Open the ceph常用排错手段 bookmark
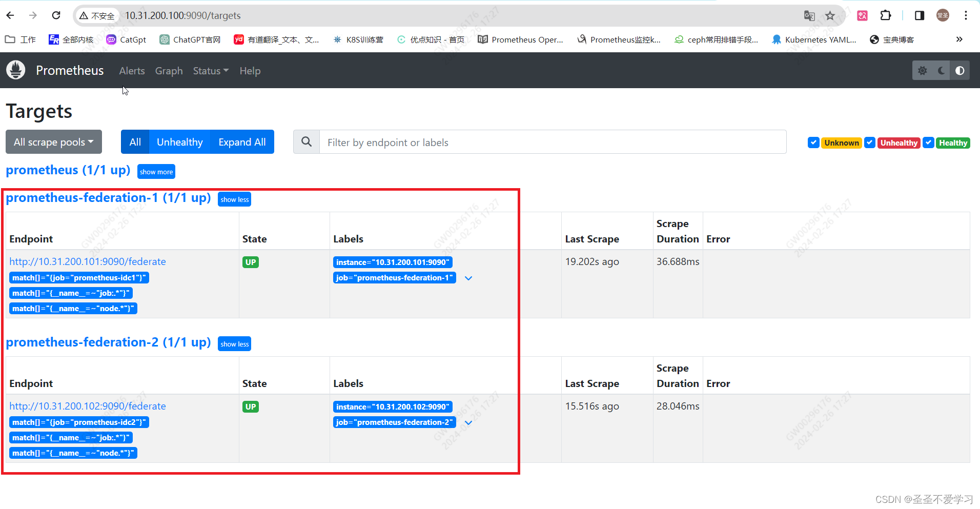This screenshot has width=980, height=509. click(716, 39)
